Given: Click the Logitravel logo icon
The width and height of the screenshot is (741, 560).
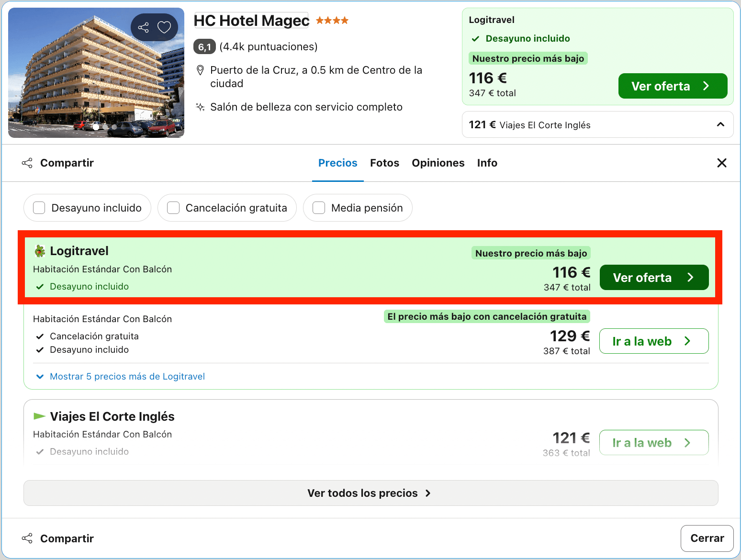Looking at the screenshot, I should pyautogui.click(x=40, y=251).
